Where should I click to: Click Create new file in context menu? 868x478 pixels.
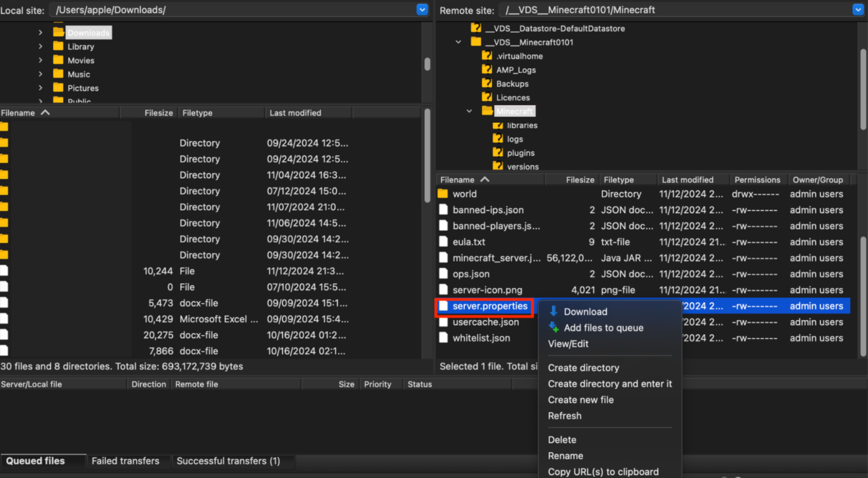(x=580, y=399)
